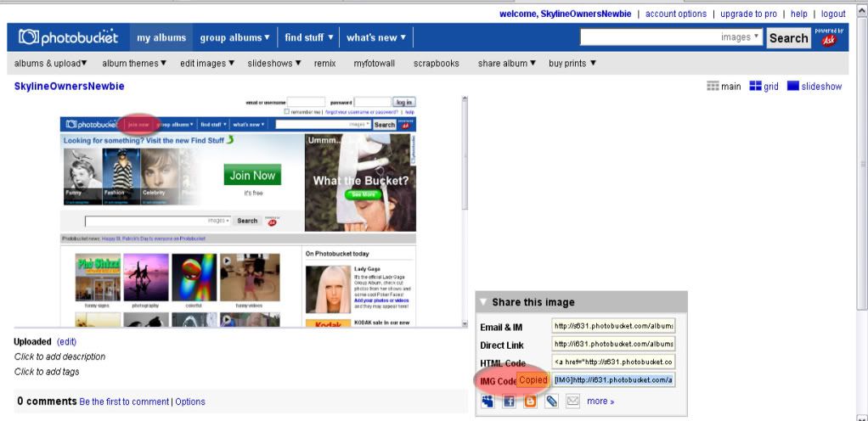Click the Ask powered-by logo
This screenshot has width=868, height=421.
829,37
